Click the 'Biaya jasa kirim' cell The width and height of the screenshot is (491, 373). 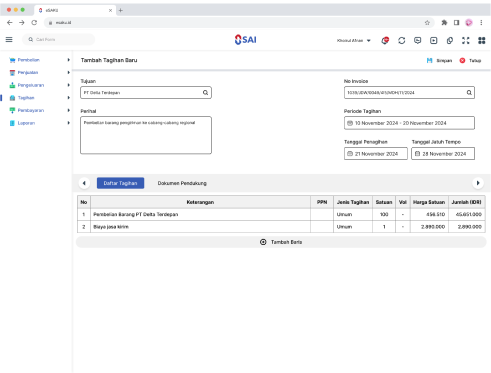(x=200, y=227)
